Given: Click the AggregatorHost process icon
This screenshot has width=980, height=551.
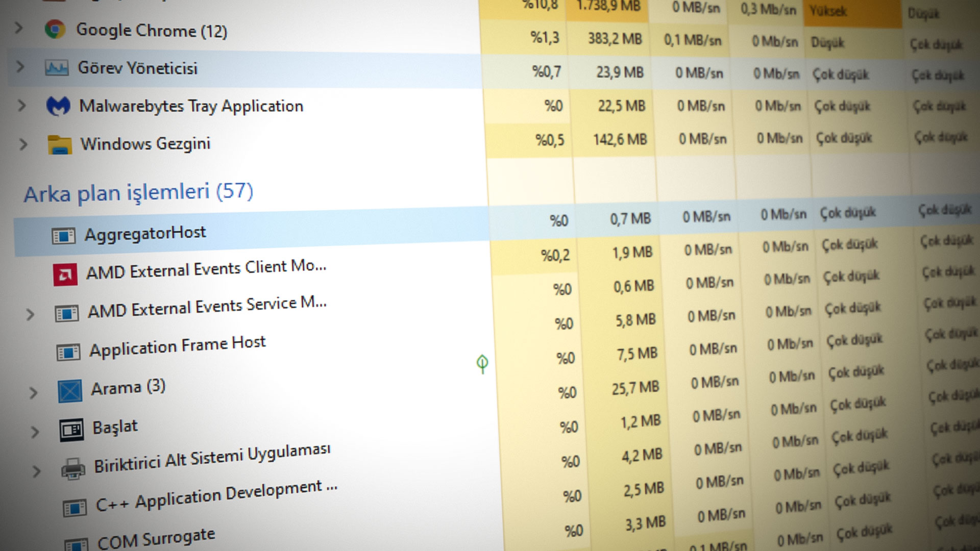Looking at the screenshot, I should pyautogui.click(x=64, y=236).
